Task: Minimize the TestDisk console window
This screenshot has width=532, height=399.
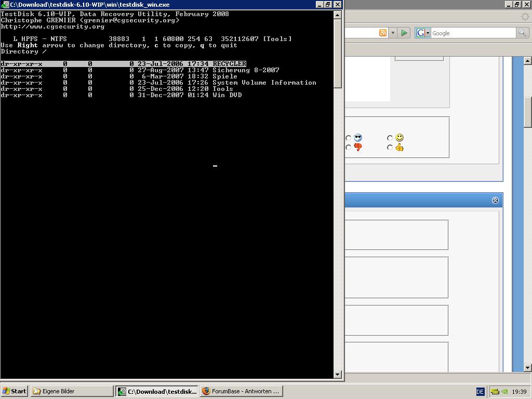Action: (x=320, y=4)
